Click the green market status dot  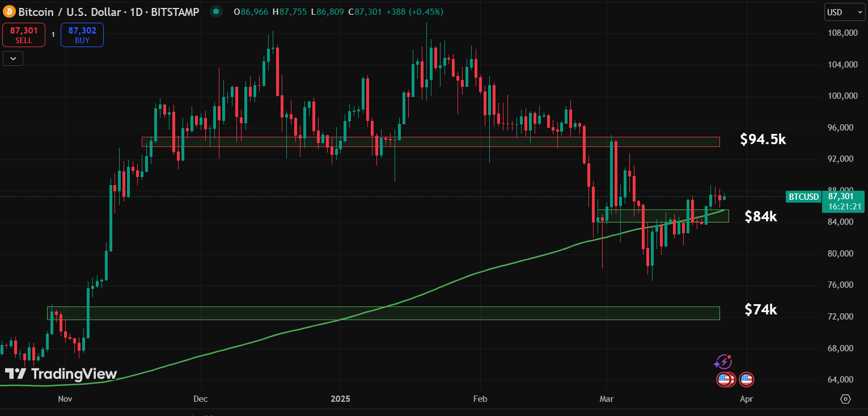(x=216, y=11)
